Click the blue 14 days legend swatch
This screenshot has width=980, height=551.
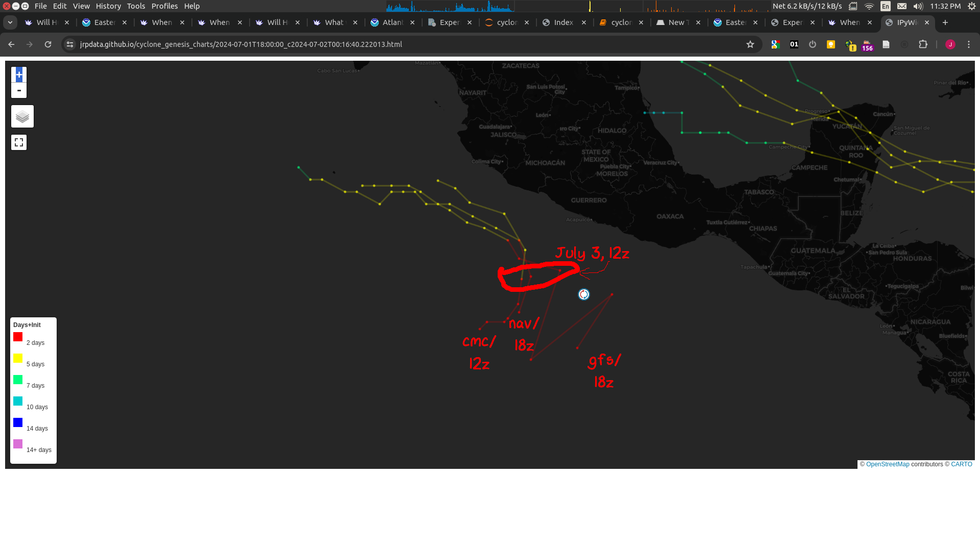pyautogui.click(x=18, y=422)
